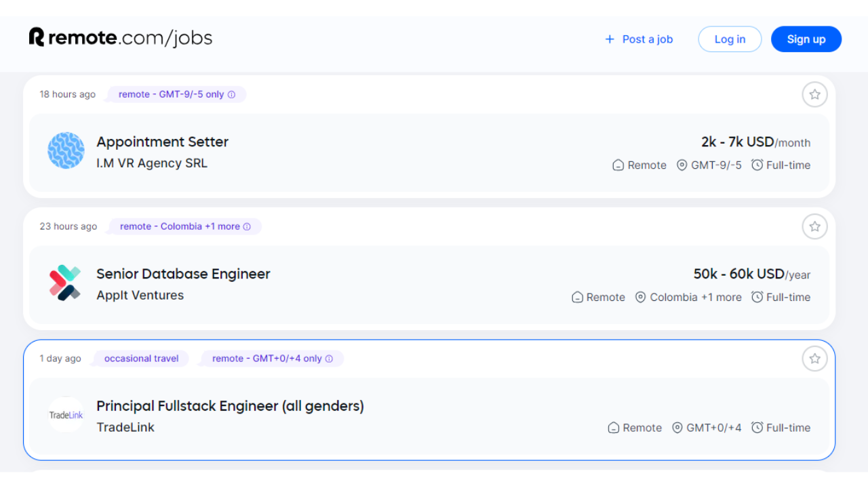The image size is (868, 488).
Task: Click the plus icon beside Post a job
Action: tap(610, 39)
